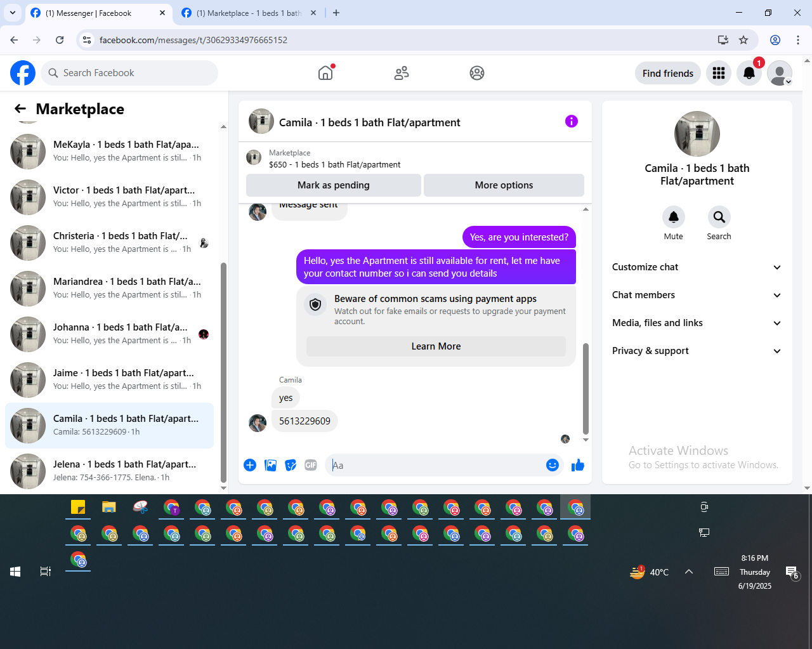This screenshot has width=812, height=649.
Task: Open Sticky Notes from taskbar
Action: tap(78, 507)
